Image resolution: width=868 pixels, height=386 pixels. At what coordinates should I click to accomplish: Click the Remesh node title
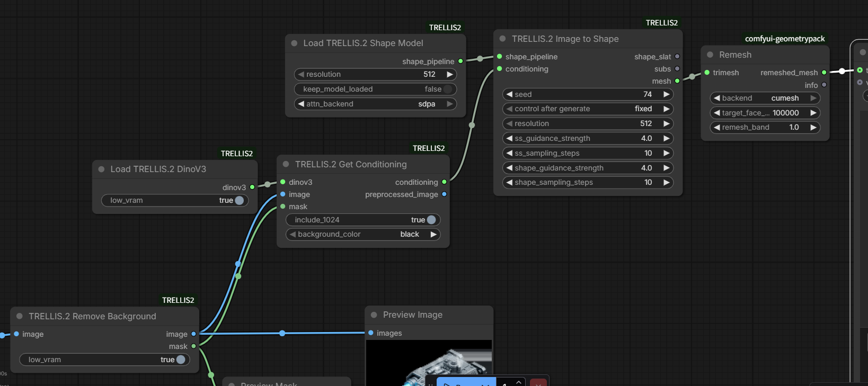click(x=735, y=55)
